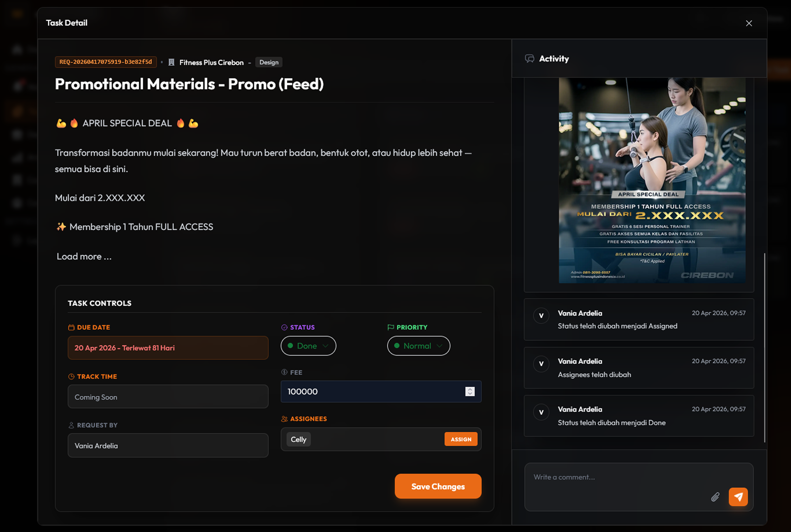Click the paperclip attachment icon

coord(715,497)
